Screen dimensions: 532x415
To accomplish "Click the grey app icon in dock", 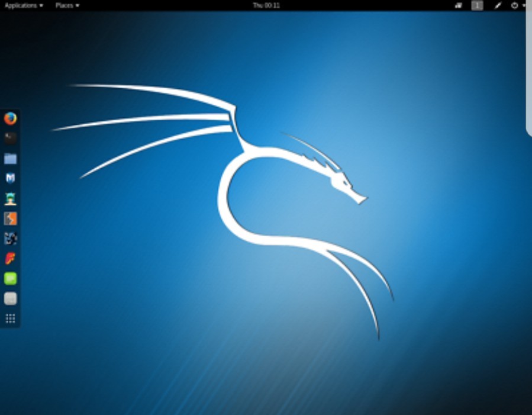I will [10, 298].
